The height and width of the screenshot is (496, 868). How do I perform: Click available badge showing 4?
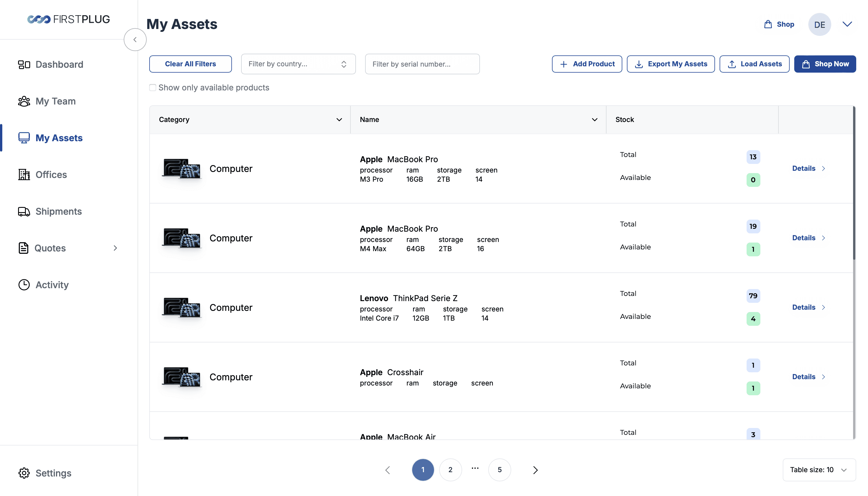click(753, 319)
